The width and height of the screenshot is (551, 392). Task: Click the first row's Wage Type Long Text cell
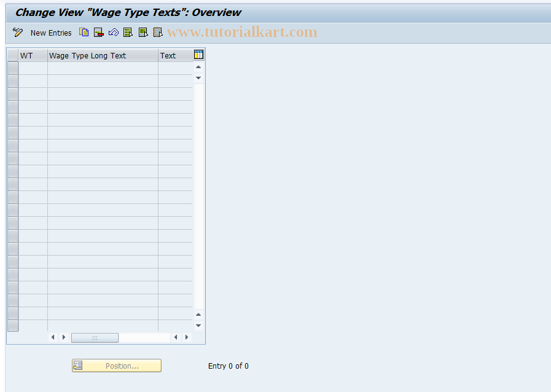coord(103,68)
